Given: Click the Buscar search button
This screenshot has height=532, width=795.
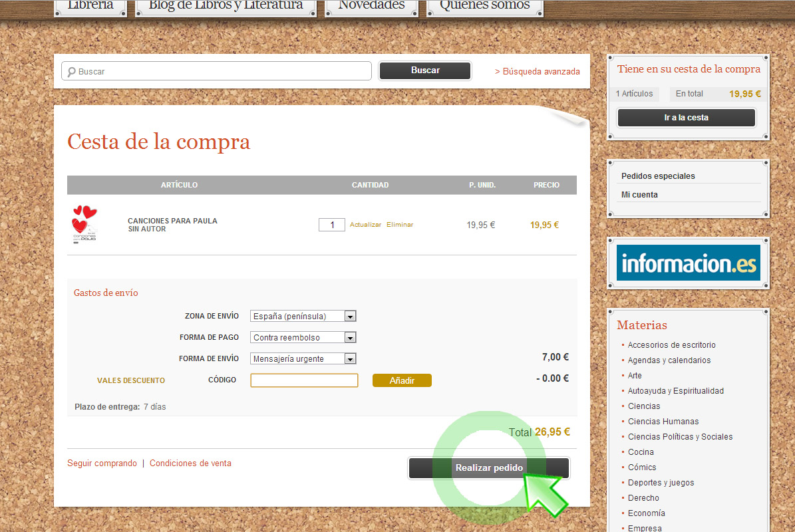Looking at the screenshot, I should pos(425,70).
